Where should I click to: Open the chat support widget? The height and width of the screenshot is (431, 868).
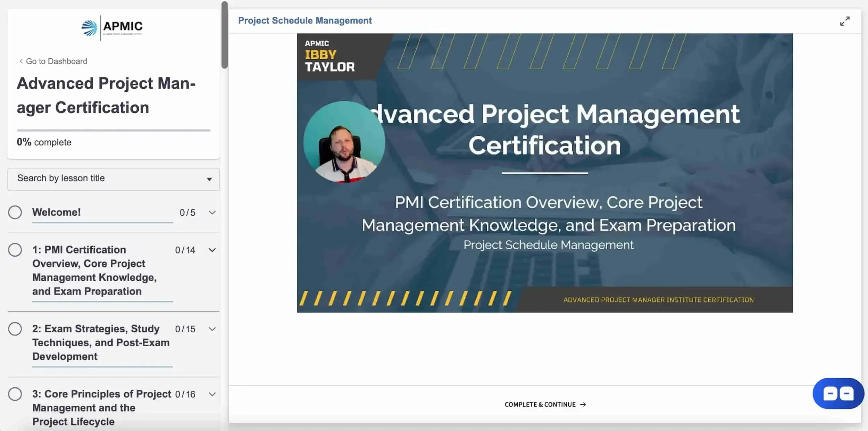point(838,393)
